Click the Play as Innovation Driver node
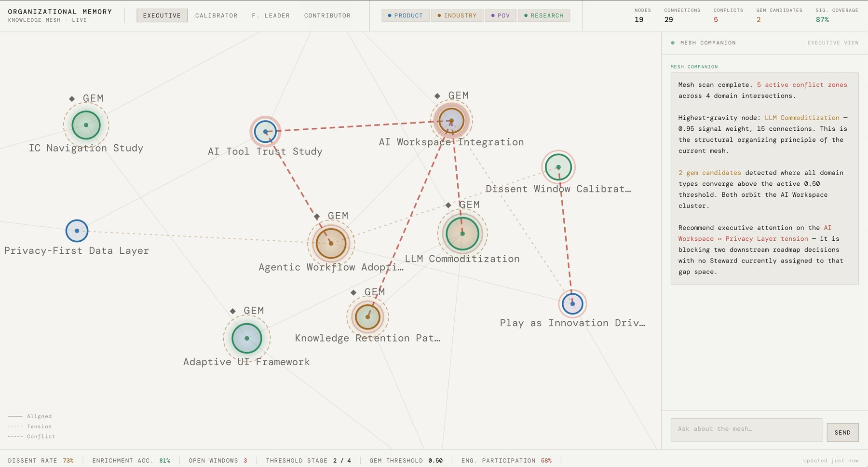 click(572, 303)
